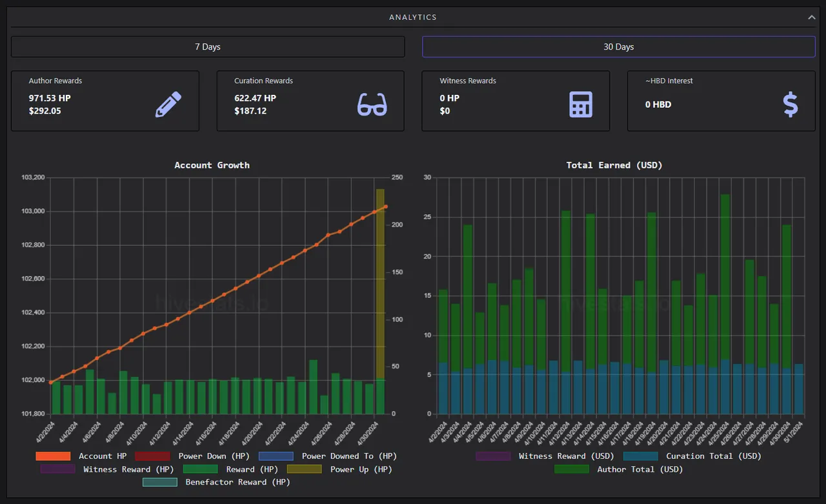This screenshot has width=826, height=504.
Task: Hide the Power Up (HP) legend series
Action: (339, 469)
